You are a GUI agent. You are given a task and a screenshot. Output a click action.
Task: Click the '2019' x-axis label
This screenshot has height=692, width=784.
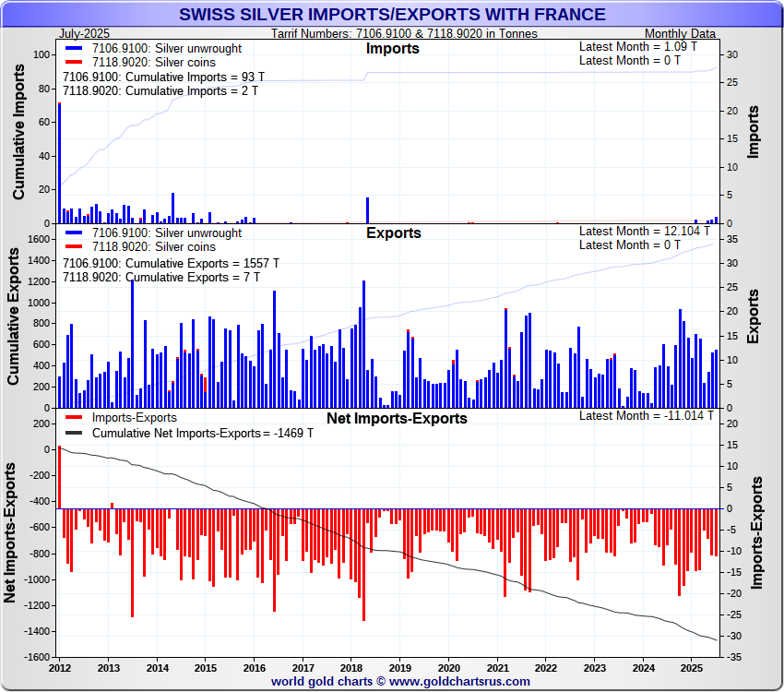pos(400,668)
